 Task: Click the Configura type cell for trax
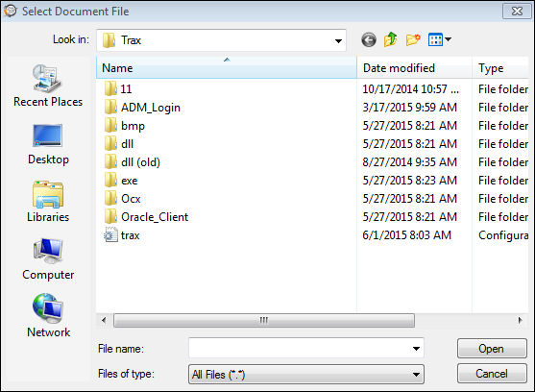(503, 235)
